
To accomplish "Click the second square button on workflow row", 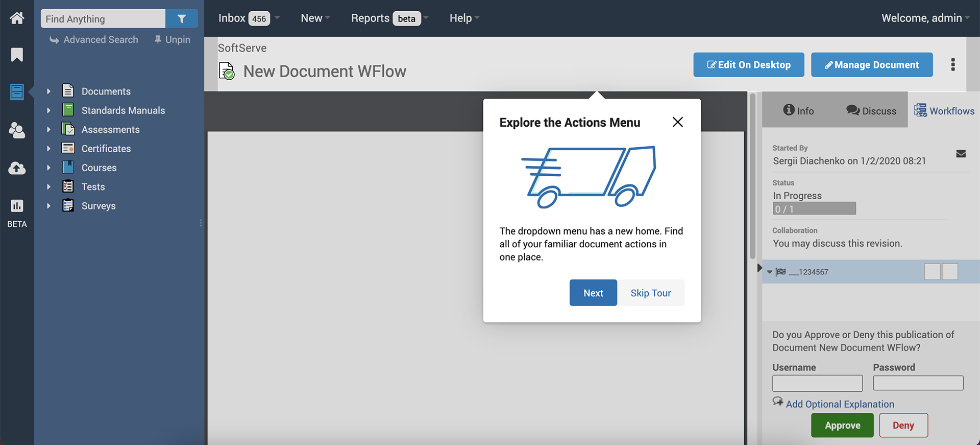I will 950,272.
